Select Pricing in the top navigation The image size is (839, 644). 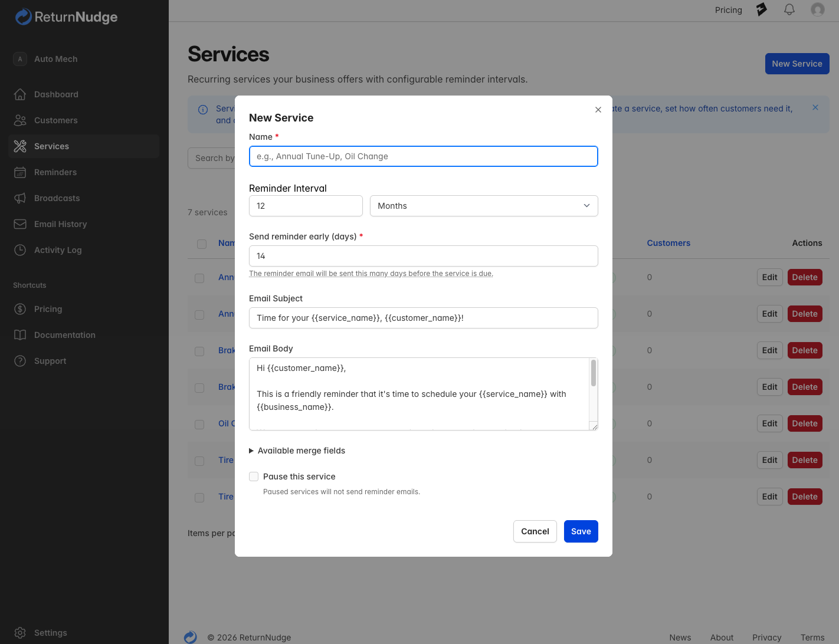728,9
